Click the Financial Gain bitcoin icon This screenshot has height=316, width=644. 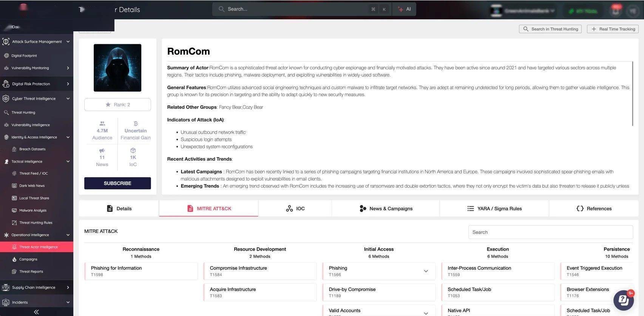click(x=136, y=123)
